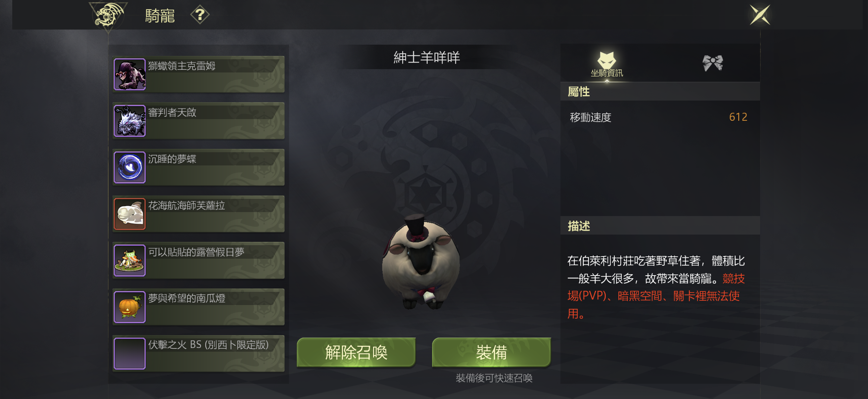Select the 可以貼貼的露營假日夢 tent icon

[130, 260]
